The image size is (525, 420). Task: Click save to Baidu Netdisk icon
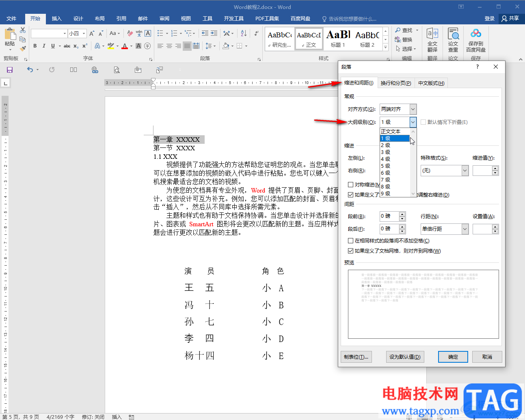tap(476, 40)
